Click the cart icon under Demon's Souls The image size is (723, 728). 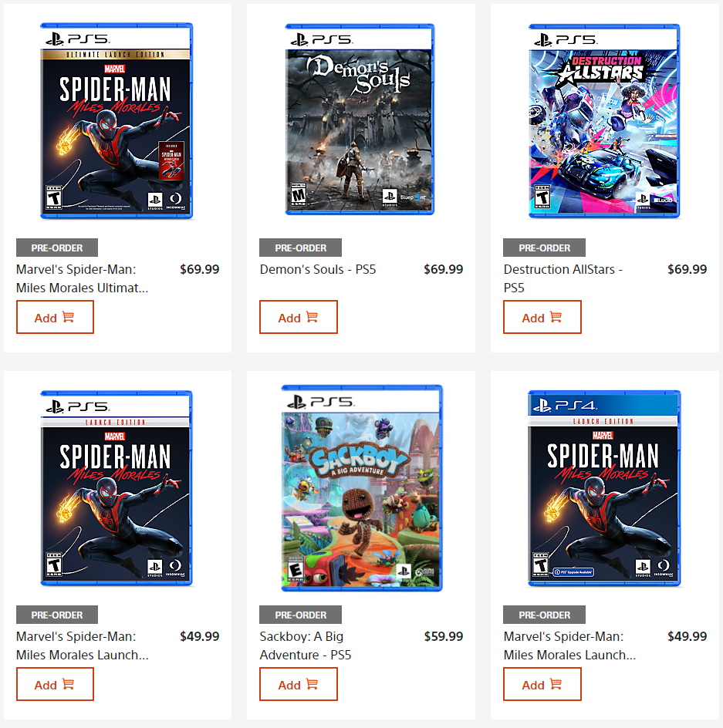pyautogui.click(x=312, y=317)
